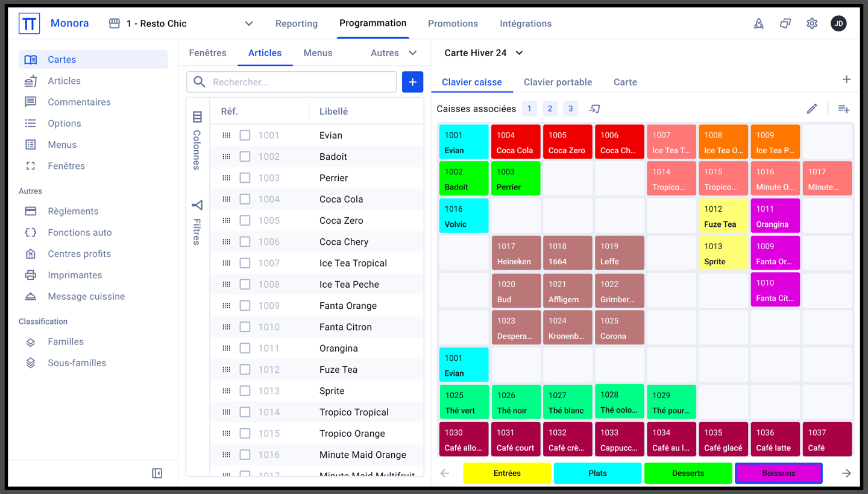Image resolution: width=868 pixels, height=494 pixels.
Task: Click the Réf. column header
Action: [230, 112]
